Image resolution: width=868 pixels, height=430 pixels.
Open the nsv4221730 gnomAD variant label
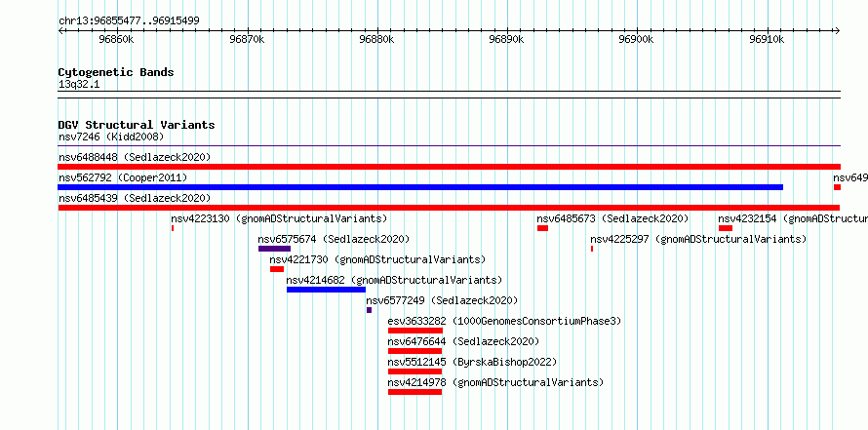(x=377, y=259)
